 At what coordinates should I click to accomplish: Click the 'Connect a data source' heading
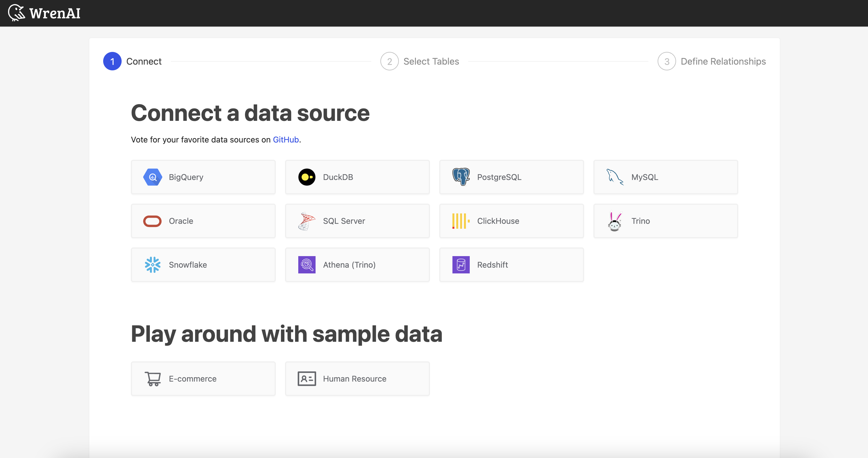[250, 113]
